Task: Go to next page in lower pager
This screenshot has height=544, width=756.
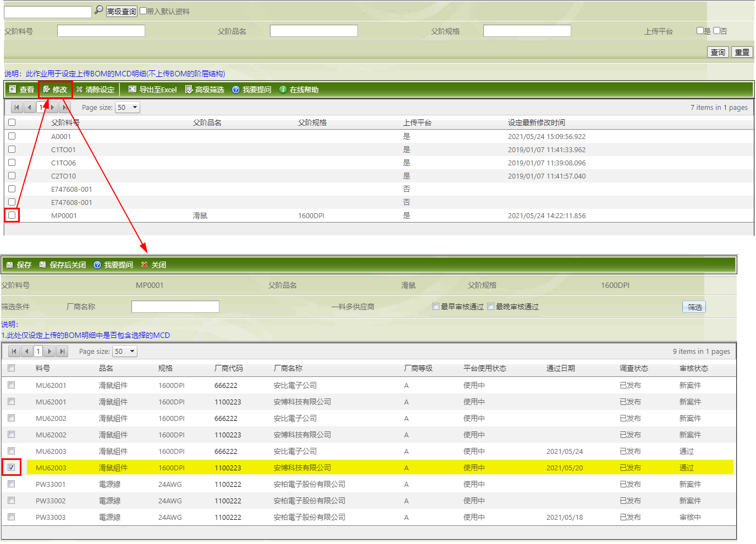Action: [x=49, y=351]
